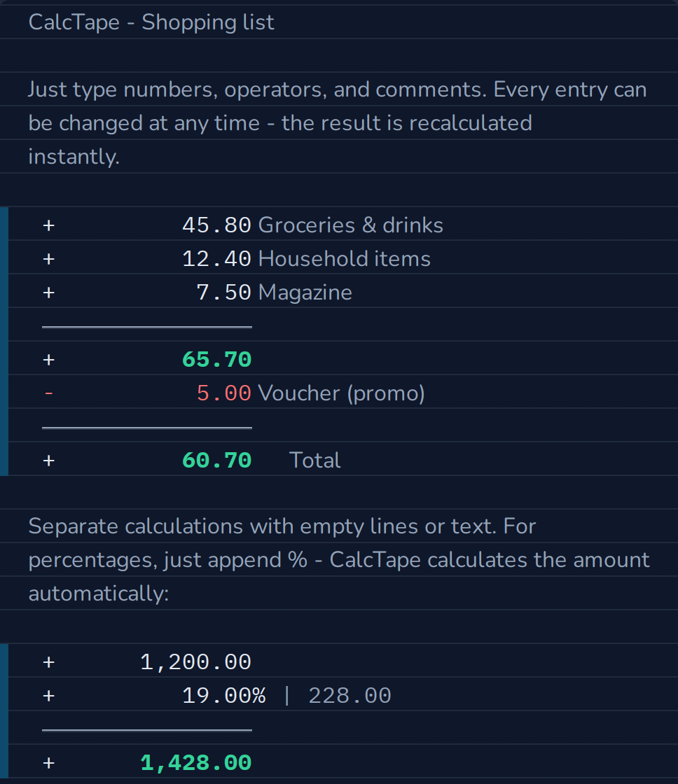Click the plus operator before 1,200.00
678x784 pixels.
[x=48, y=662]
